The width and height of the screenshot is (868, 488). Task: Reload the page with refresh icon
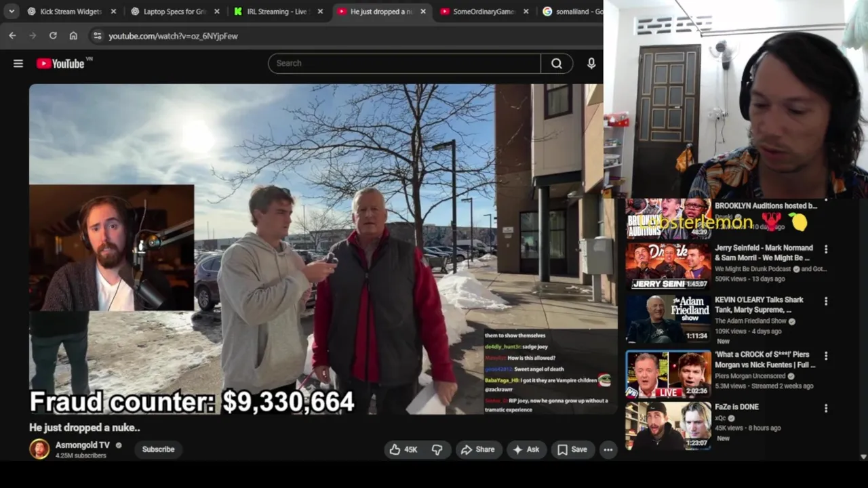53,35
